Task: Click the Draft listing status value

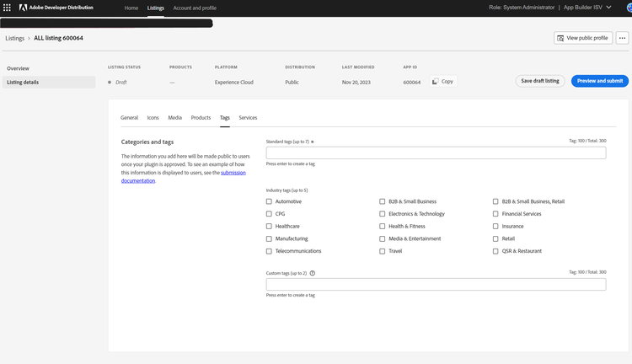Action: (x=121, y=83)
